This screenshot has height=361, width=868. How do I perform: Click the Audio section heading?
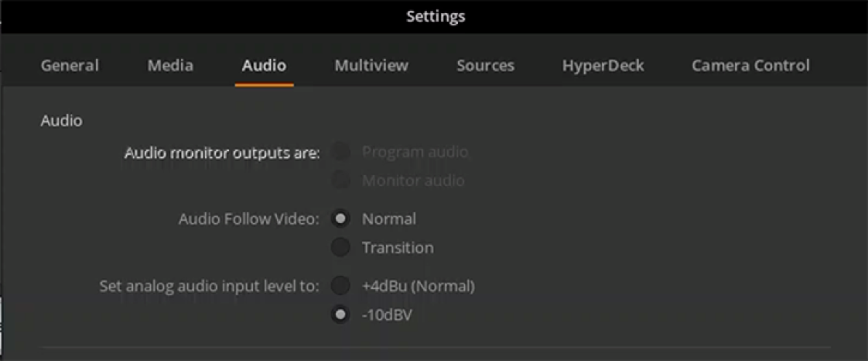pyautogui.click(x=61, y=121)
